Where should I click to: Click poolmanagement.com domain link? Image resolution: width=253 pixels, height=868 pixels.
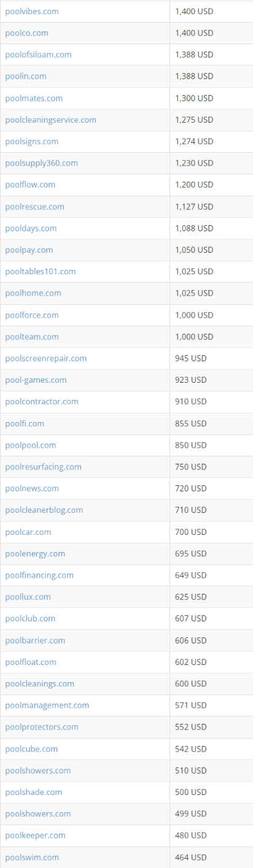pos(47,705)
